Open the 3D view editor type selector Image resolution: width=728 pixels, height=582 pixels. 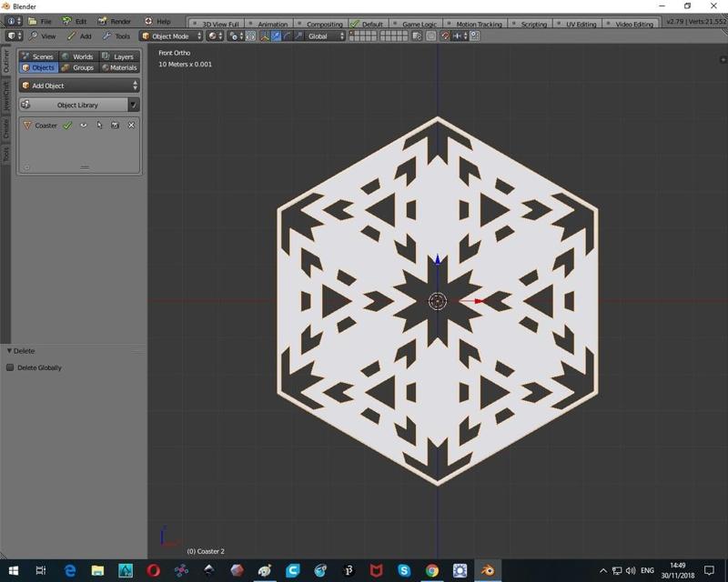pyautogui.click(x=14, y=35)
